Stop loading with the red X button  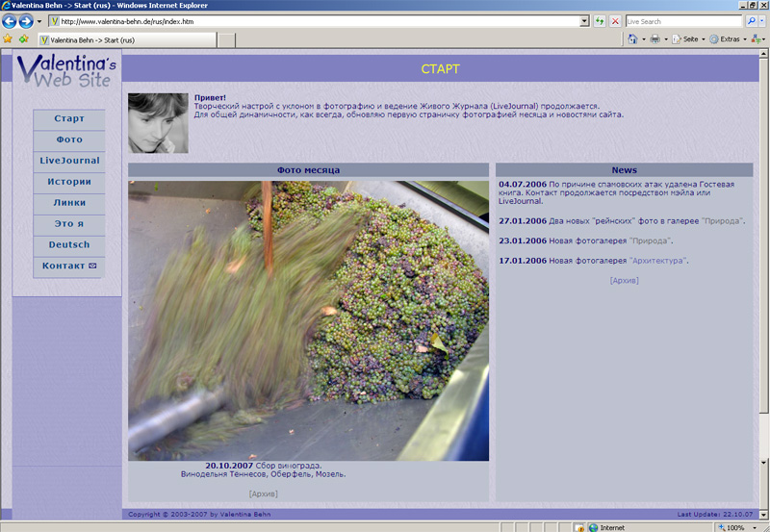coord(615,21)
